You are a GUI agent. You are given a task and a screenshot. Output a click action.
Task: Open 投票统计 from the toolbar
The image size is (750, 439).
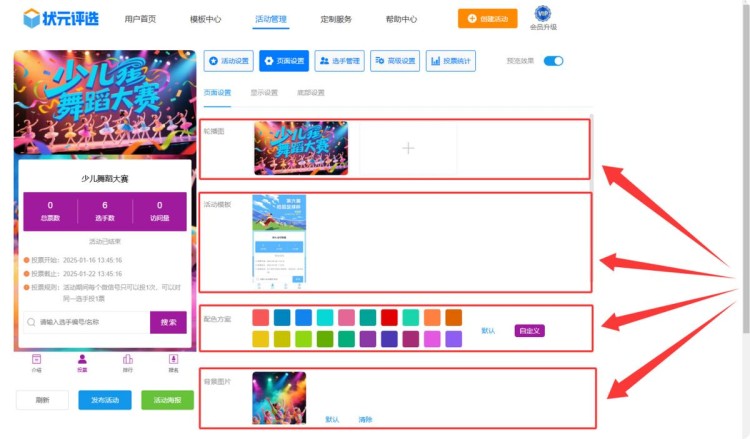pos(450,61)
